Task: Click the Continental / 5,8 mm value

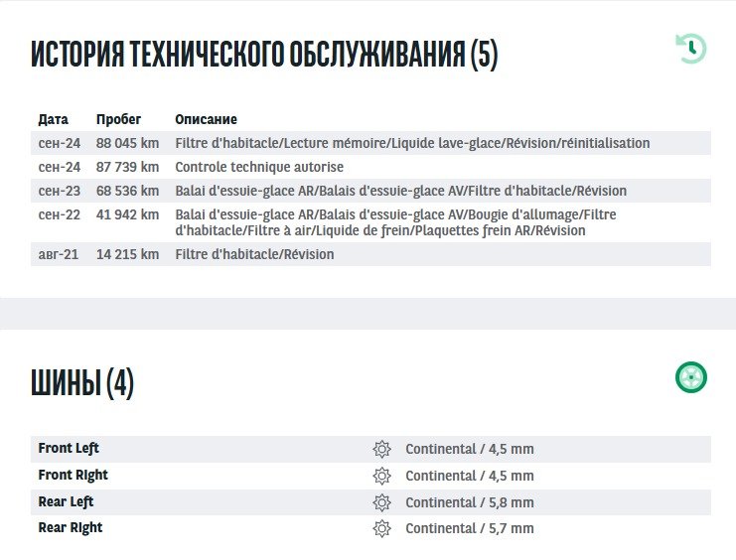Action: click(x=469, y=502)
